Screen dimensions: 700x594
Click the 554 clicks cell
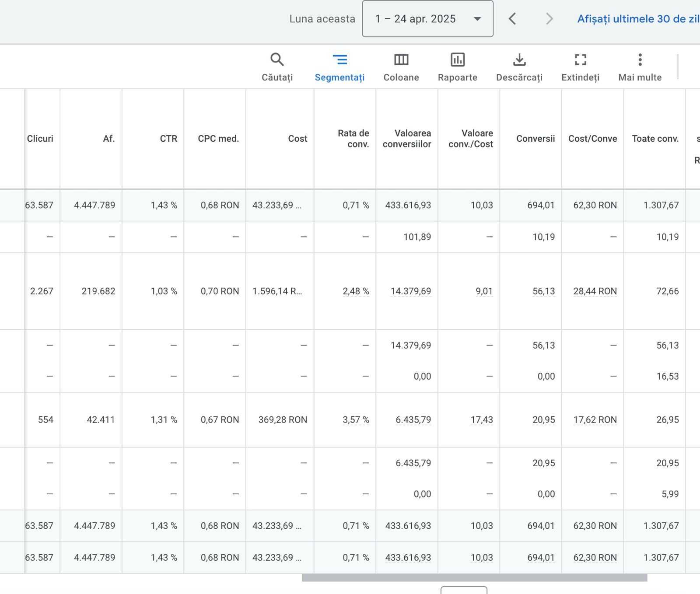click(45, 420)
